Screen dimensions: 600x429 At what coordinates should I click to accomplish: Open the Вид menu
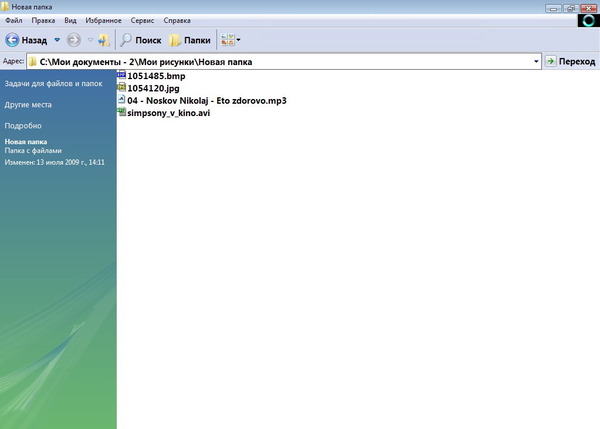pyautogui.click(x=70, y=21)
